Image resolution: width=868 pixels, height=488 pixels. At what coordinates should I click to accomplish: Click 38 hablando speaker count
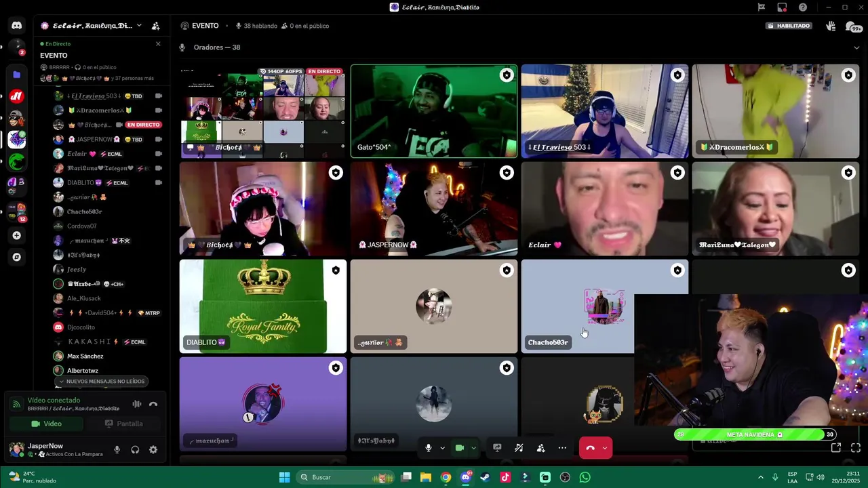tap(256, 26)
